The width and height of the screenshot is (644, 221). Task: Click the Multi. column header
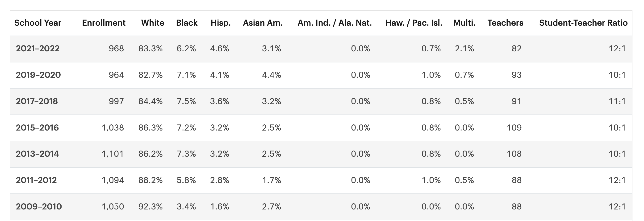(x=464, y=23)
